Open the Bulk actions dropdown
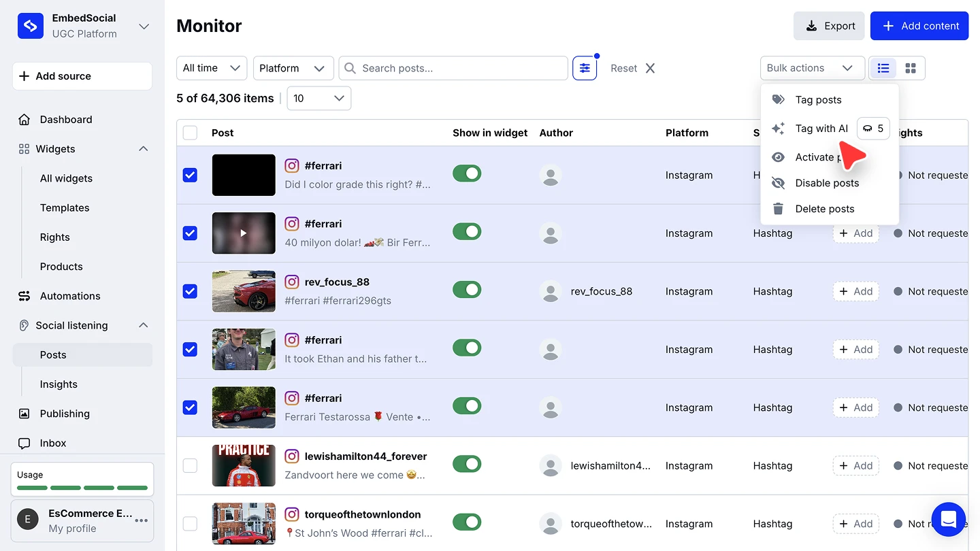Image resolution: width=980 pixels, height=551 pixels. click(812, 68)
